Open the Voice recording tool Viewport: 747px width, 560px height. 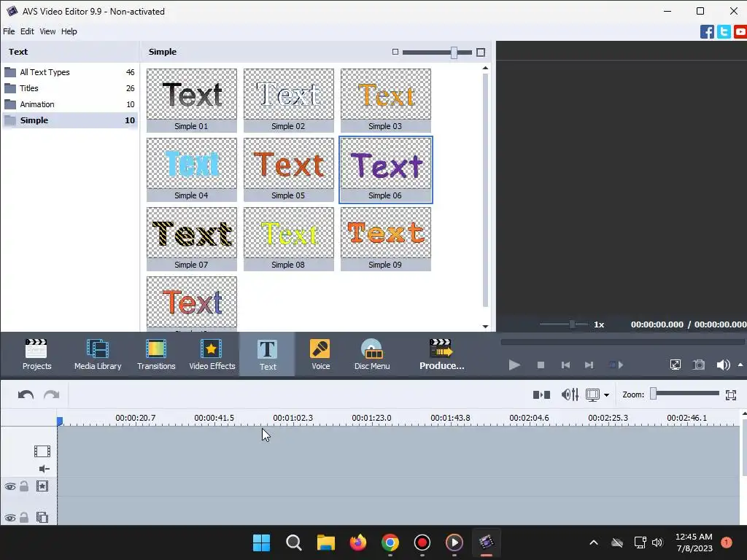[320, 355]
